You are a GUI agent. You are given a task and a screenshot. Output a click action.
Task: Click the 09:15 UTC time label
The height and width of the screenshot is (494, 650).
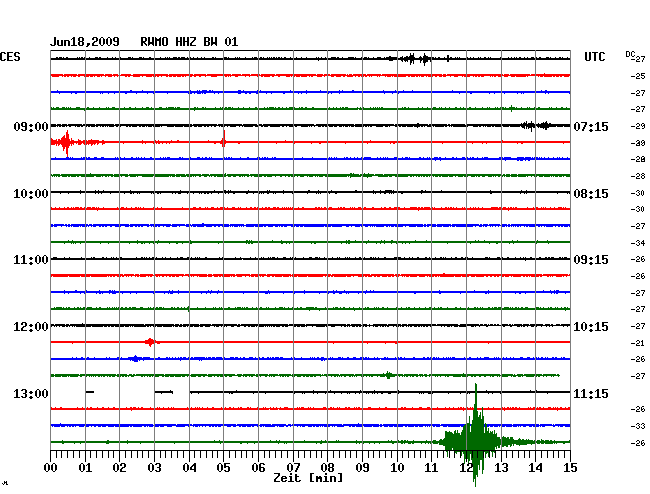coord(591,260)
